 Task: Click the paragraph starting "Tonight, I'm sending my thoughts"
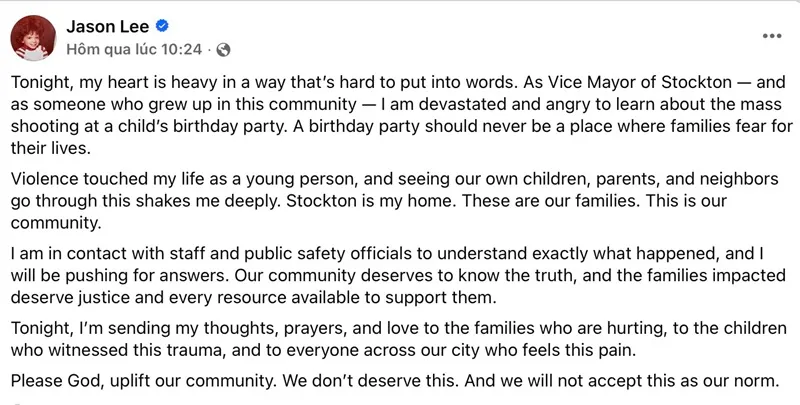tap(400, 340)
